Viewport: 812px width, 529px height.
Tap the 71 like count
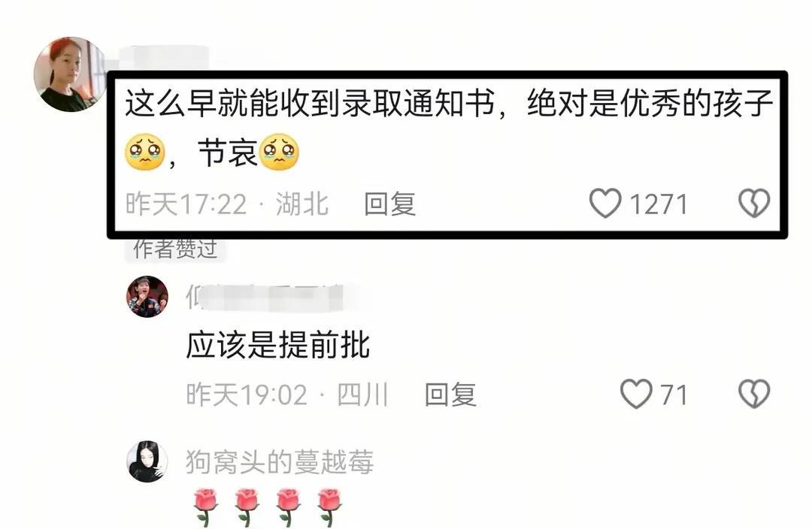(674, 395)
